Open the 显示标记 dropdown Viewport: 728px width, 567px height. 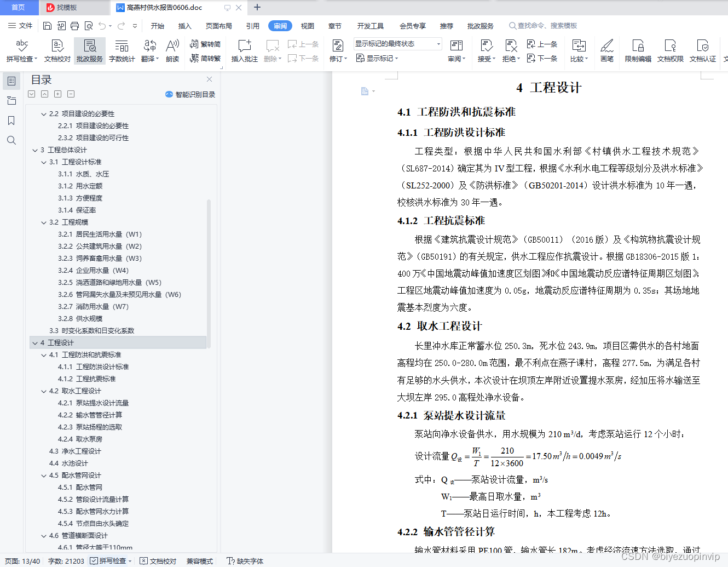[x=377, y=58]
